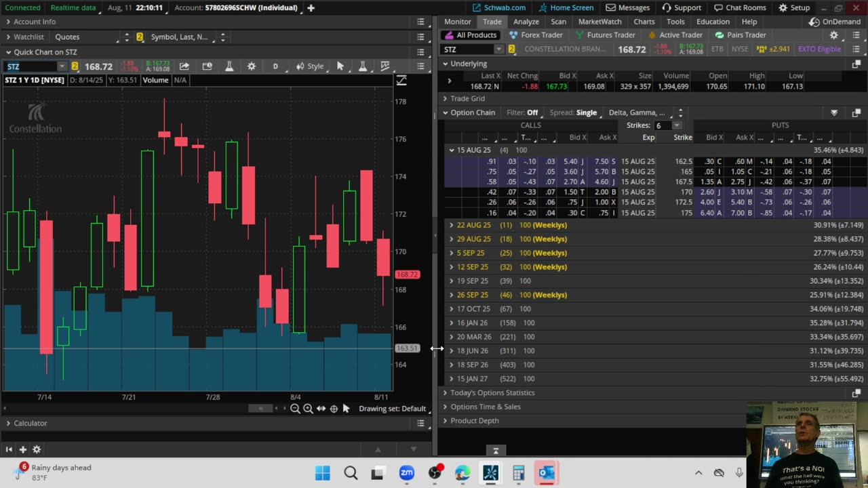
Task: Select the pointer drawing tool in chart toolbar
Action: pos(340,66)
